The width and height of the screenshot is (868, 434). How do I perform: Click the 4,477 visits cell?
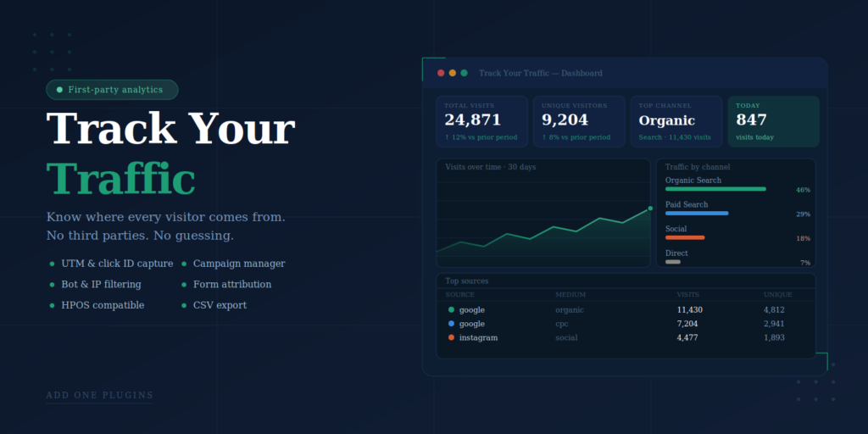click(x=687, y=337)
